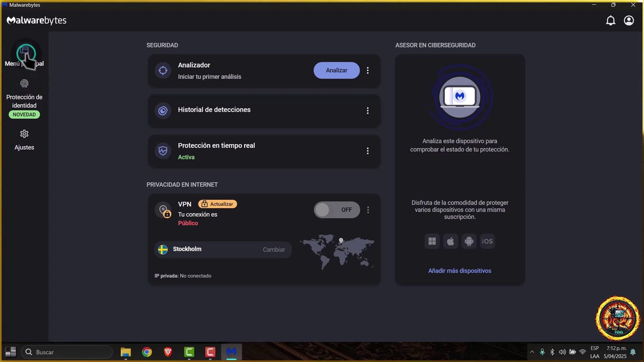The image size is (644, 362).
Task: Click the NOVEDAD badge
Action: pyautogui.click(x=24, y=115)
